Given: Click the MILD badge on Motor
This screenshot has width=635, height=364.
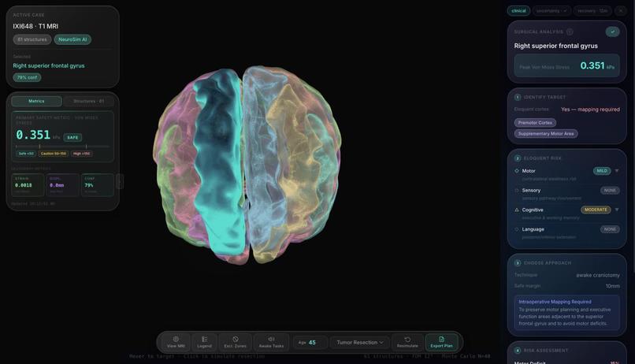Looking at the screenshot, I should click(x=602, y=171).
